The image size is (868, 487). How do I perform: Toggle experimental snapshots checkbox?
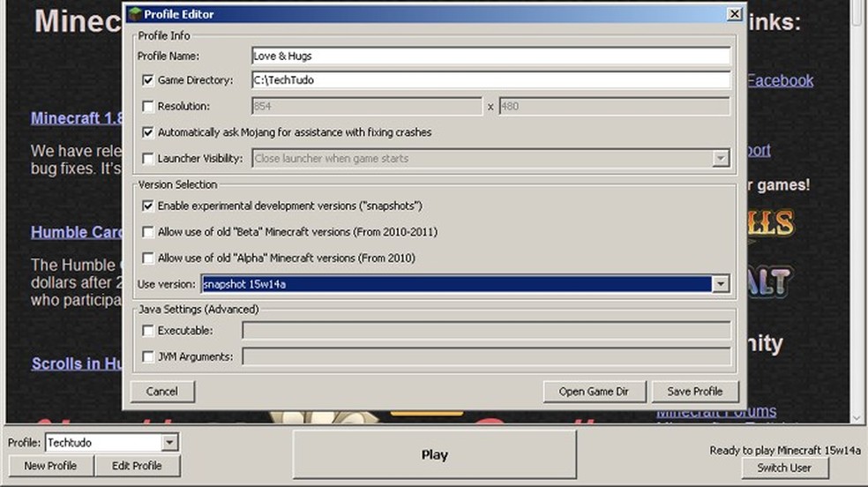pos(148,206)
